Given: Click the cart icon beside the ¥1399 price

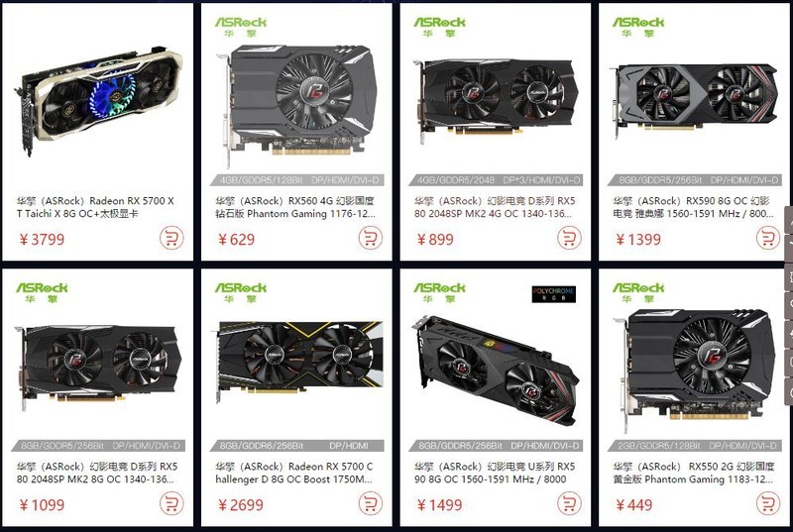Looking at the screenshot, I should (x=767, y=238).
